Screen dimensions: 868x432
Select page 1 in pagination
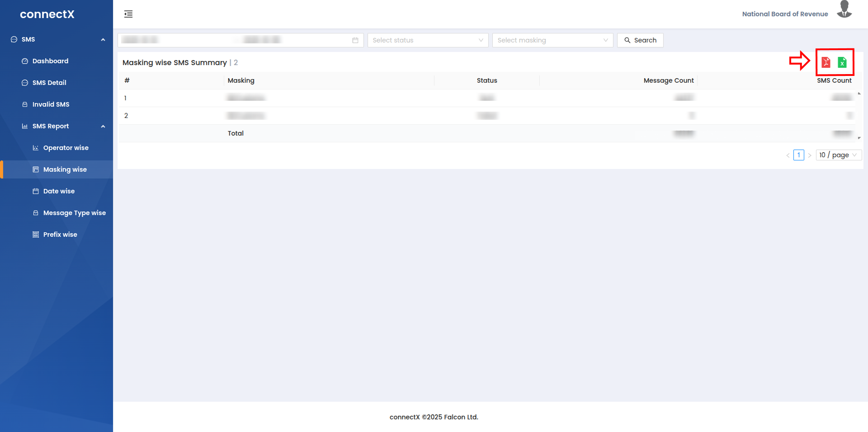click(x=799, y=155)
